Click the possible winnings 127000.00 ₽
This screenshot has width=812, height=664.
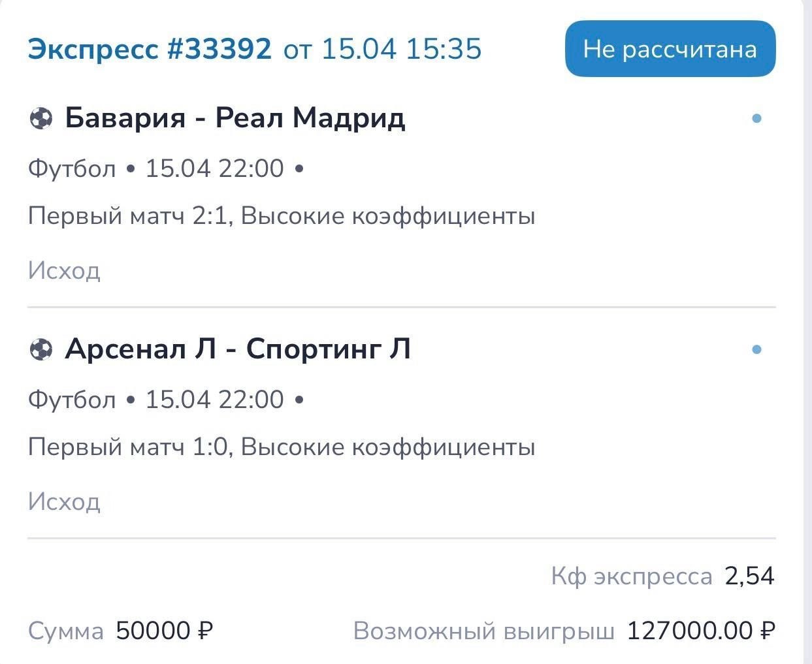click(x=701, y=631)
